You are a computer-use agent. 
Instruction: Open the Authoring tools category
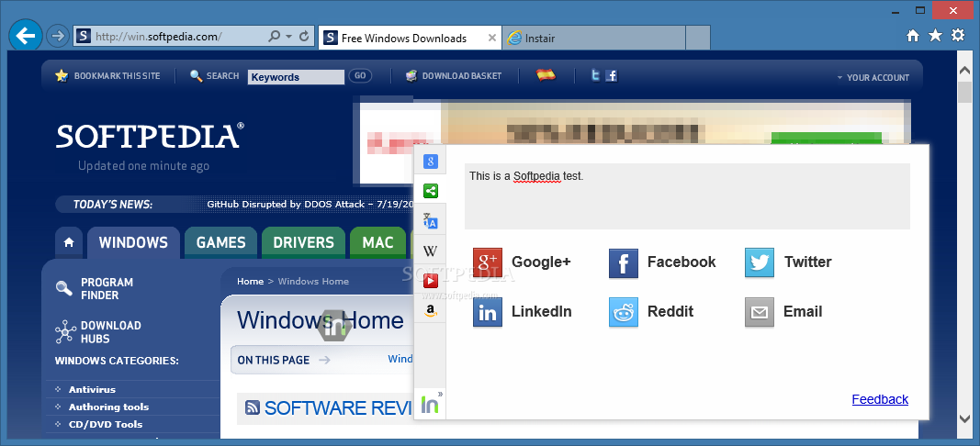click(x=108, y=407)
